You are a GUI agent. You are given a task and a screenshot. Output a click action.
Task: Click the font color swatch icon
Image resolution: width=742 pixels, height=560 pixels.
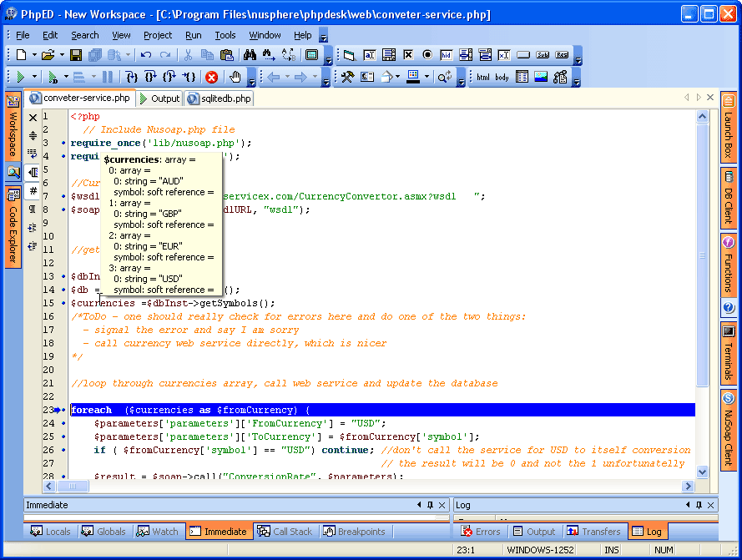pyautogui.click(x=412, y=77)
